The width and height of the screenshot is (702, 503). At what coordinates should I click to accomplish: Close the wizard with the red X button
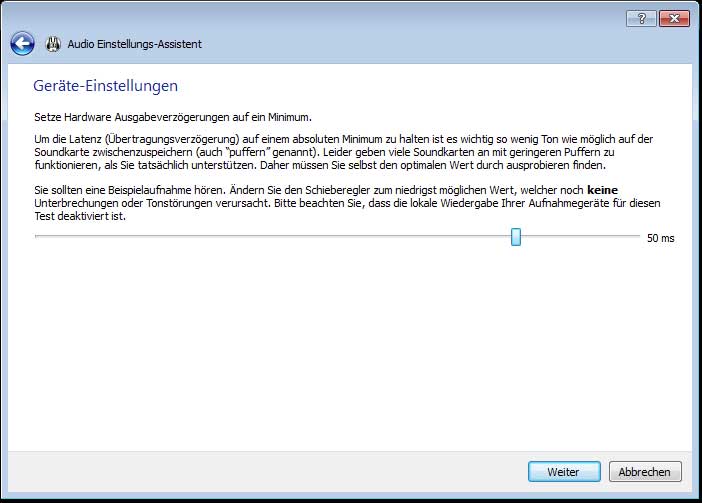[x=671, y=19]
